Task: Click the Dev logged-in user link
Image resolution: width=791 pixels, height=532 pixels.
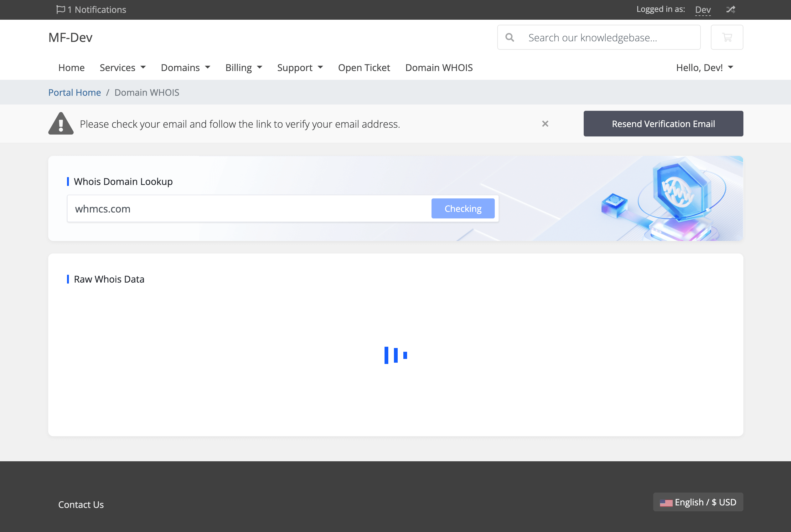Action: point(703,9)
